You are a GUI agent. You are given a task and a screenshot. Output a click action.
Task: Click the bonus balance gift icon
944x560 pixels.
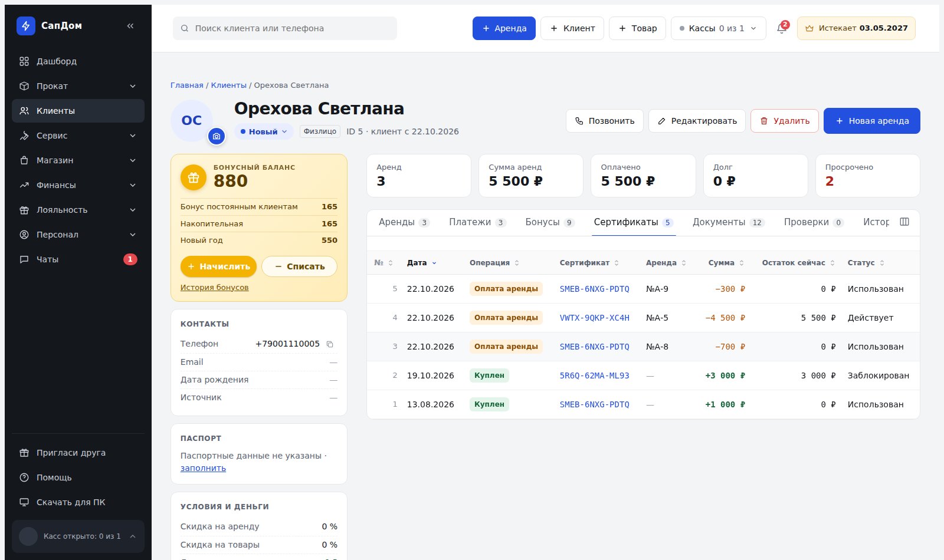point(193,177)
